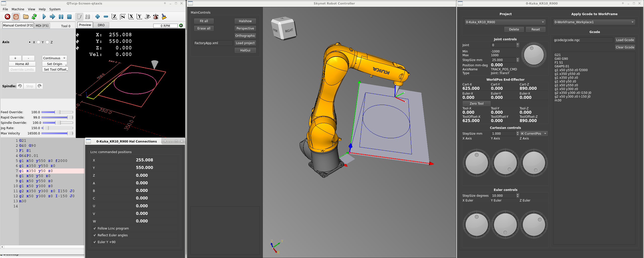Open the System menu

click(x=55, y=9)
